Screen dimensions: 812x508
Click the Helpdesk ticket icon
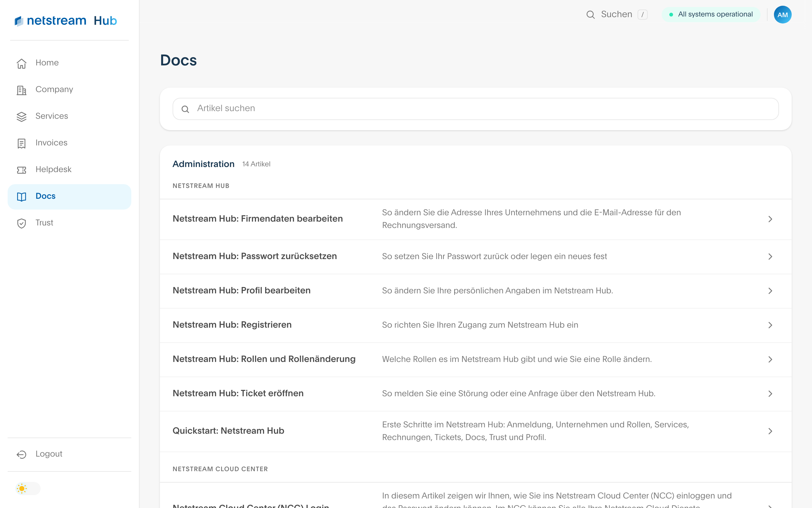coord(22,170)
